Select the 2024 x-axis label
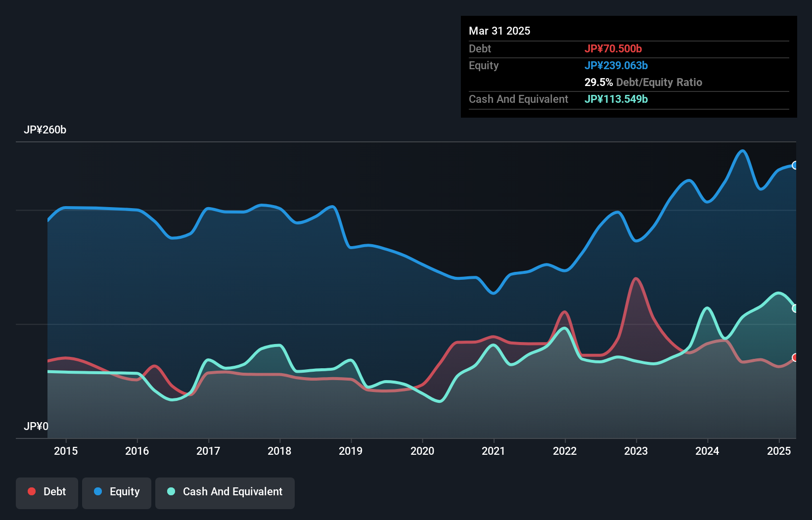Viewport: 812px width, 520px height. [707, 451]
